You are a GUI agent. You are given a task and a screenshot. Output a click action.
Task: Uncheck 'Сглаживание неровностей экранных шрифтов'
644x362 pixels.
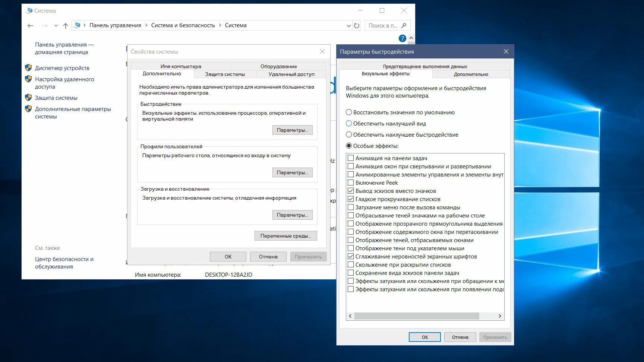(351, 256)
